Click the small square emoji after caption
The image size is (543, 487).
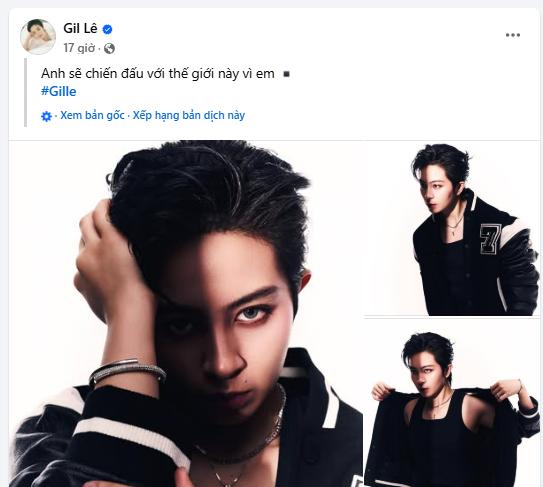pyautogui.click(x=286, y=74)
